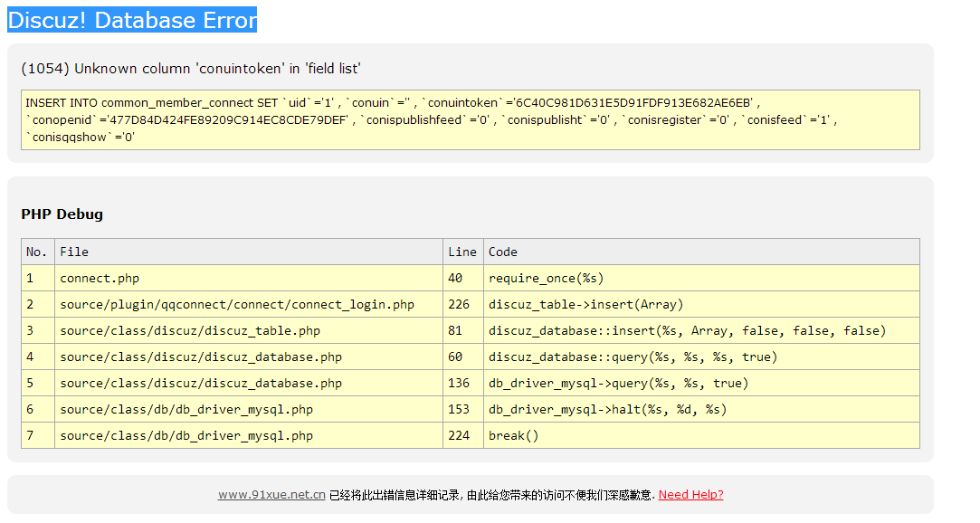Select the connect_login.php file path cell

coord(237,304)
